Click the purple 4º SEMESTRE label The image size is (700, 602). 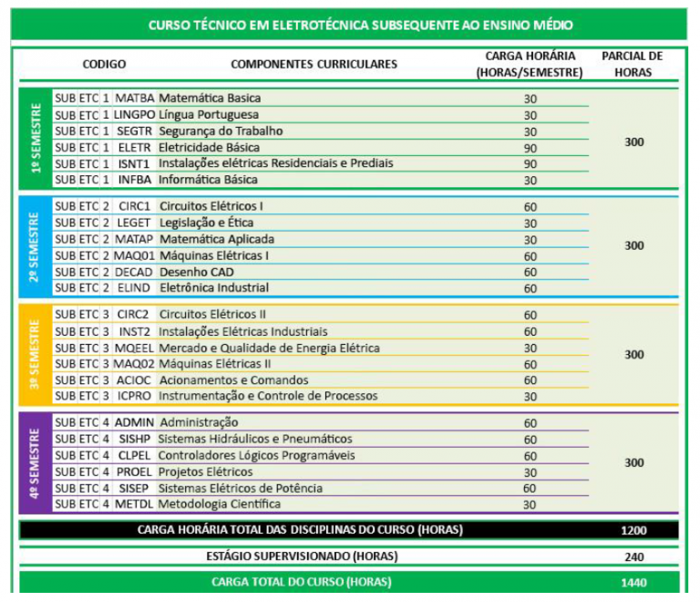36,463
